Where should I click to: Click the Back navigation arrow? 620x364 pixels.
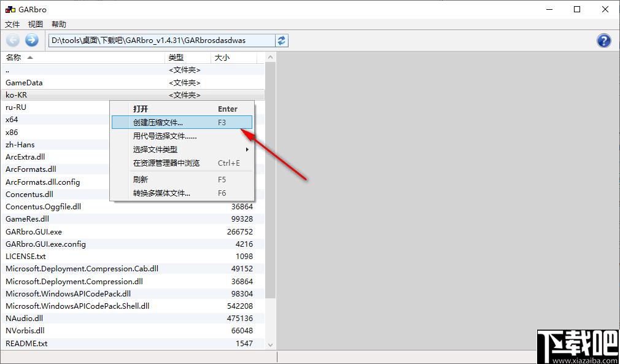13,40
